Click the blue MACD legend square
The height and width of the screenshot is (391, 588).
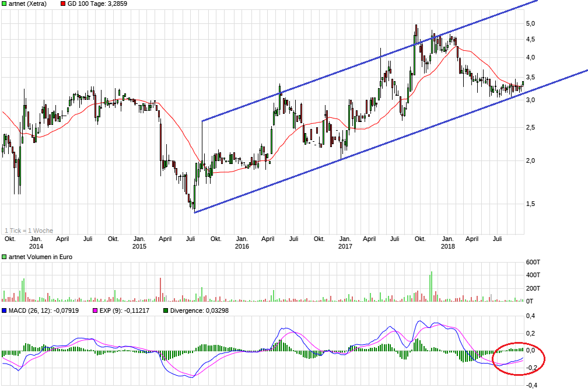pos(4,310)
